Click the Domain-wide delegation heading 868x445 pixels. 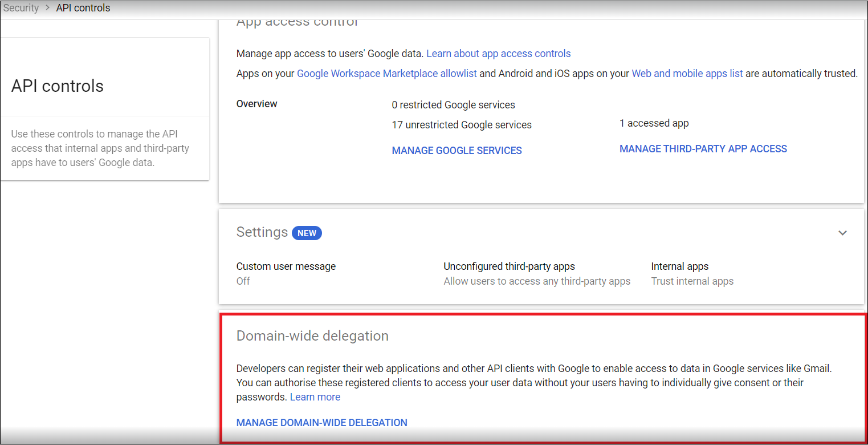pyautogui.click(x=312, y=336)
